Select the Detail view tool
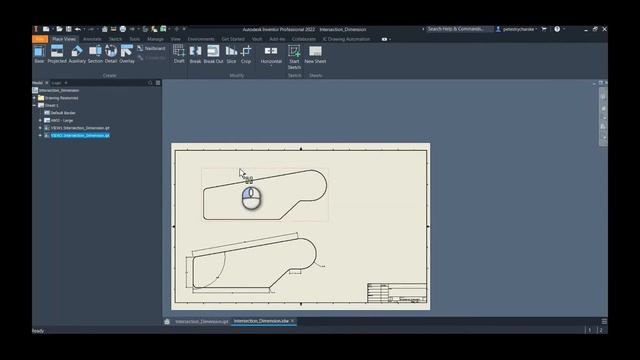The height and width of the screenshot is (360, 640). pos(111,54)
